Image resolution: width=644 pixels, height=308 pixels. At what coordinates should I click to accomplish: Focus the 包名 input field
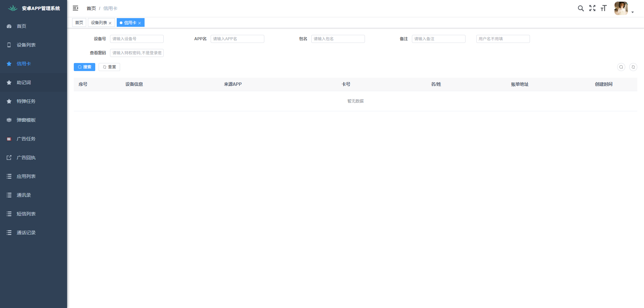tap(338, 39)
